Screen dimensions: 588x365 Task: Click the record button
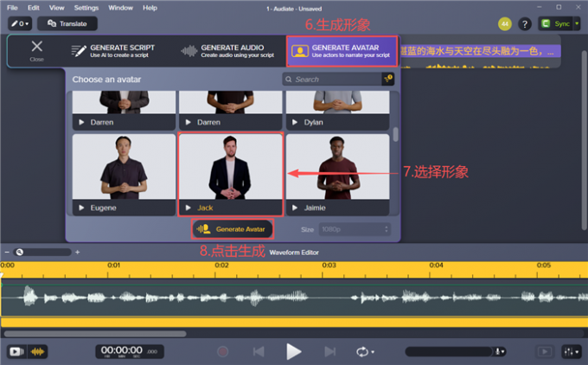(x=223, y=351)
